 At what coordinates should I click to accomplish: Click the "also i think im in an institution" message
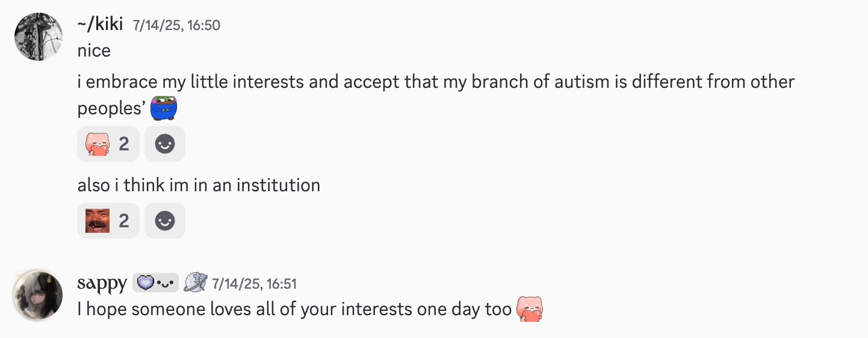199,185
